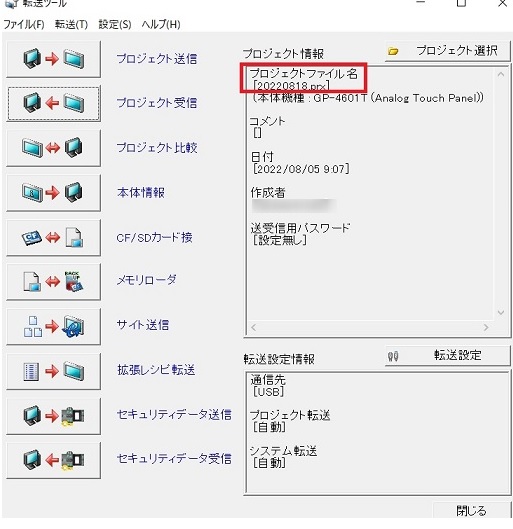Screen dimensions: 513x529
Task: Click the プロジェクト受信 label text
Action: [157, 103]
